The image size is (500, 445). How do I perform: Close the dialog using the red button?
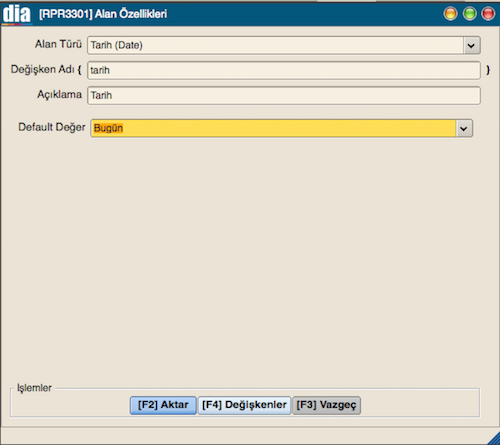coord(488,14)
